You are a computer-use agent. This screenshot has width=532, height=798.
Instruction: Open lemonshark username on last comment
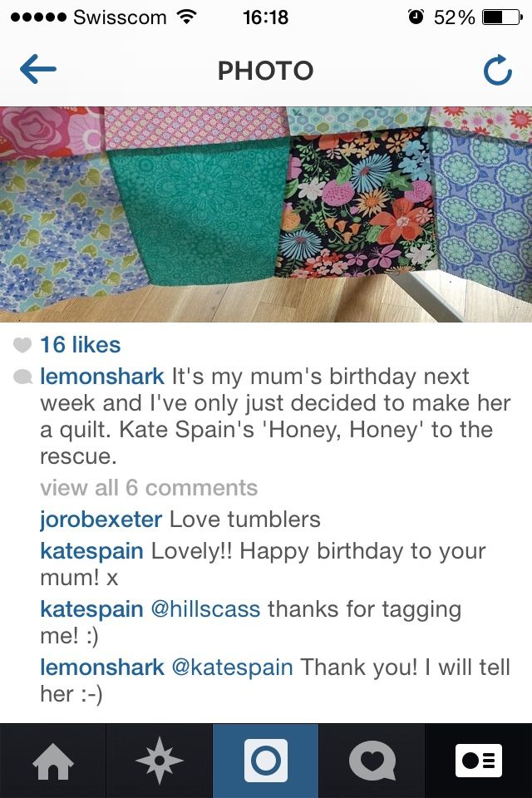102,667
